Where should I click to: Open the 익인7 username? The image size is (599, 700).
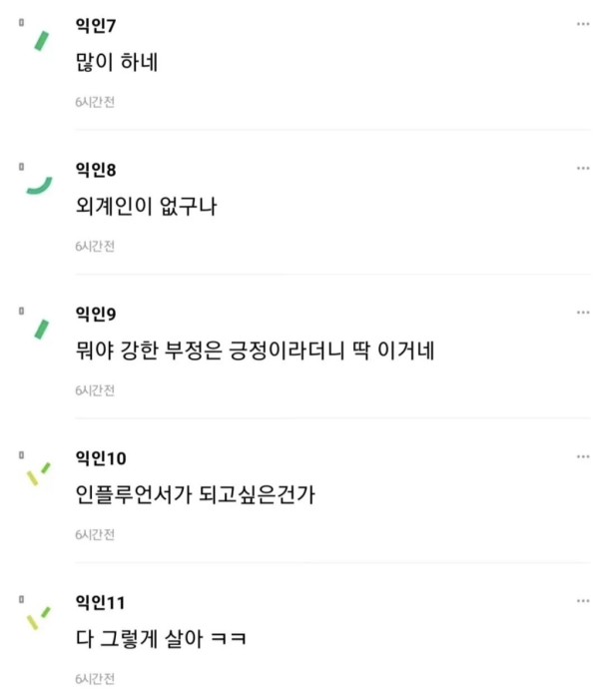click(96, 25)
